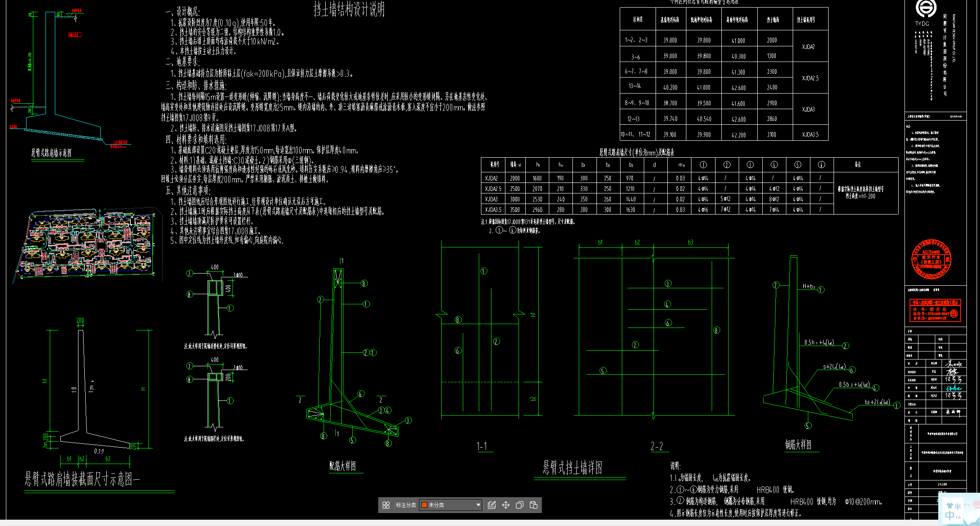Open the input method skin shirt icon
This screenshot has height=526, width=980.
click(x=950, y=505)
